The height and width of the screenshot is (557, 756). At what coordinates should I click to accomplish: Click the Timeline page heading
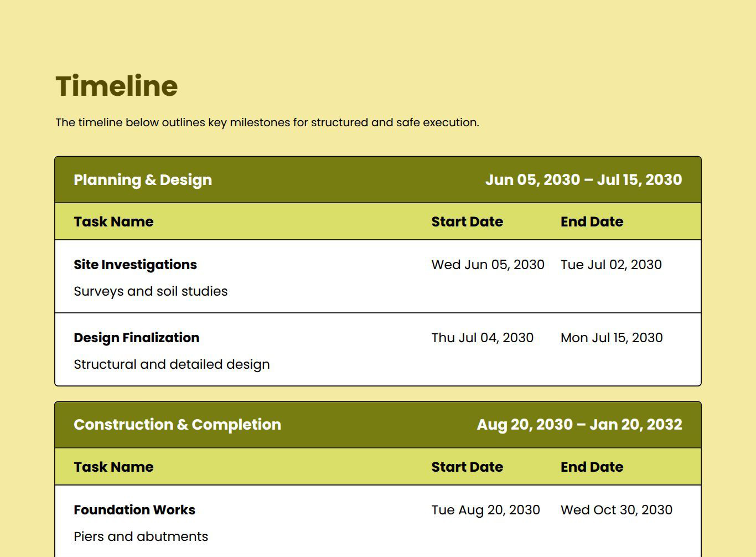(116, 86)
